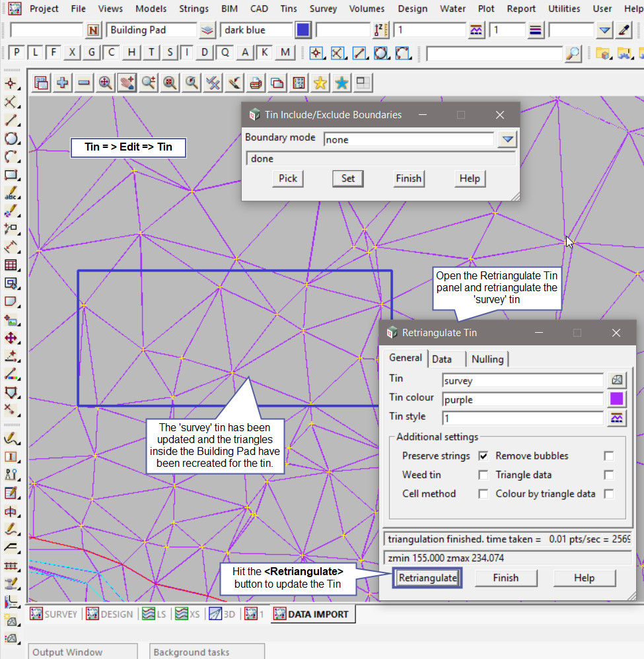
Task: Click the tin picker icon beside survey field
Action: [616, 380]
